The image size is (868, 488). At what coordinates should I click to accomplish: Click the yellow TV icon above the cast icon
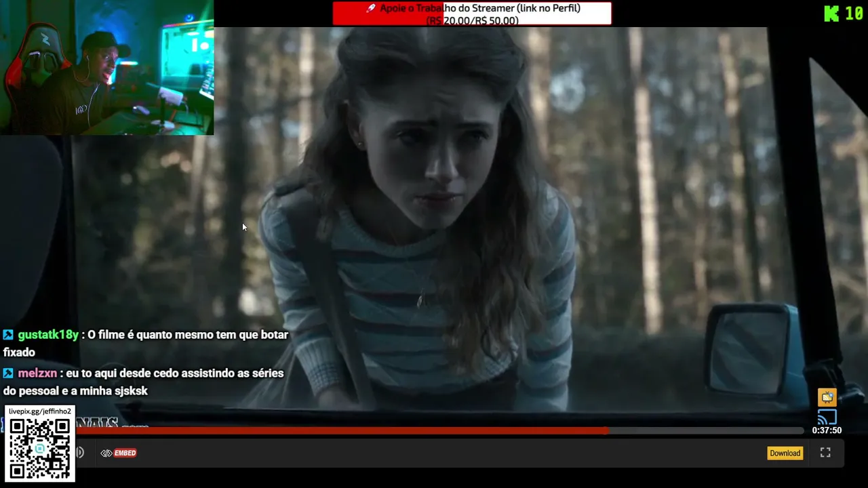tap(827, 397)
